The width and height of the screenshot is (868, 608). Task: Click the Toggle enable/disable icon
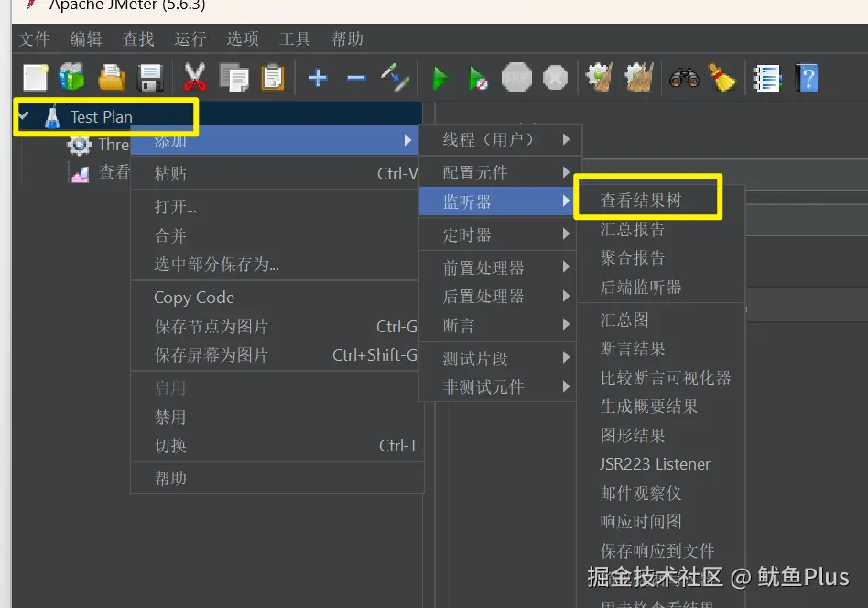(395, 78)
